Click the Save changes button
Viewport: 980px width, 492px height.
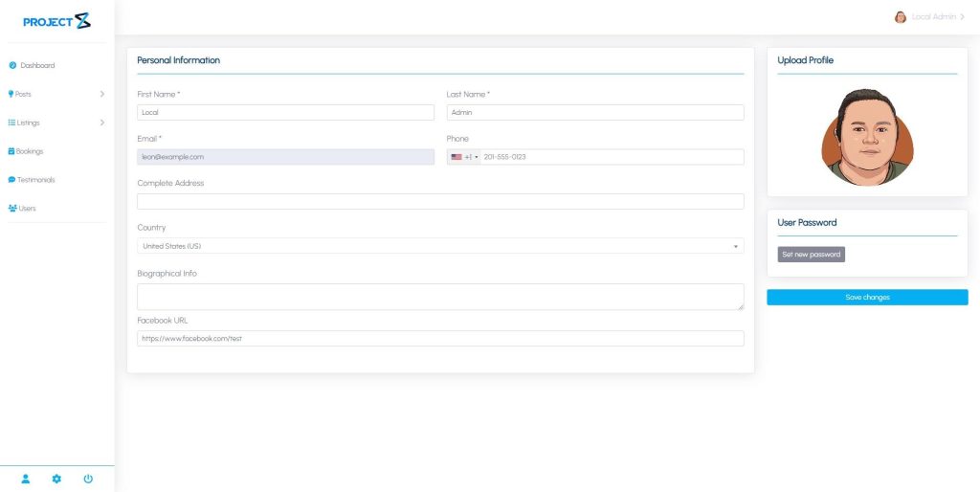pyautogui.click(x=867, y=298)
